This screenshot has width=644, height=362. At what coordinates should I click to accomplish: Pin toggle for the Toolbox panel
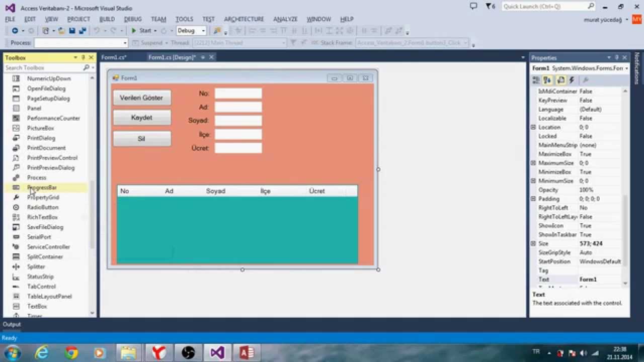[84, 58]
